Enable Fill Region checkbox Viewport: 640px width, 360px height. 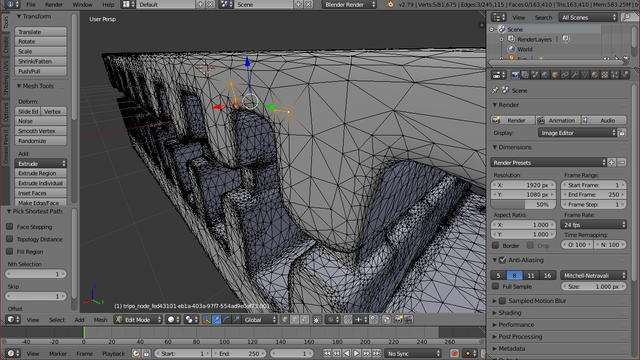[10, 252]
